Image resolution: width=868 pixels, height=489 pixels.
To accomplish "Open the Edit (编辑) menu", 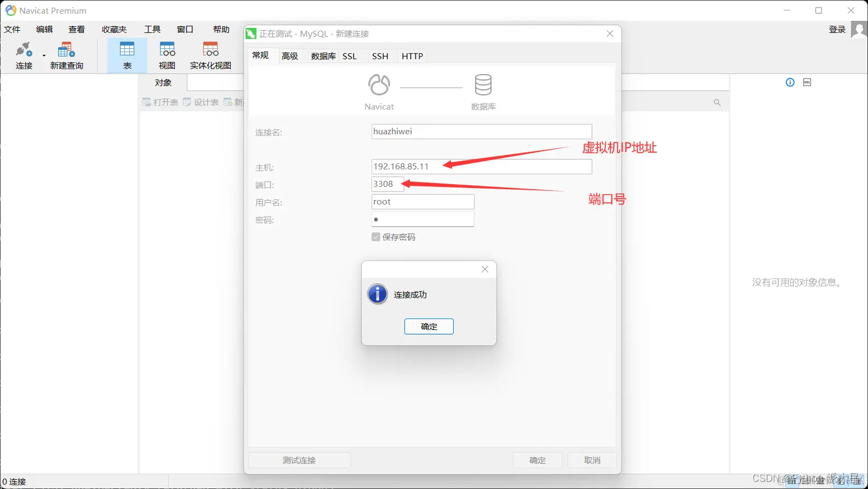I will (44, 30).
